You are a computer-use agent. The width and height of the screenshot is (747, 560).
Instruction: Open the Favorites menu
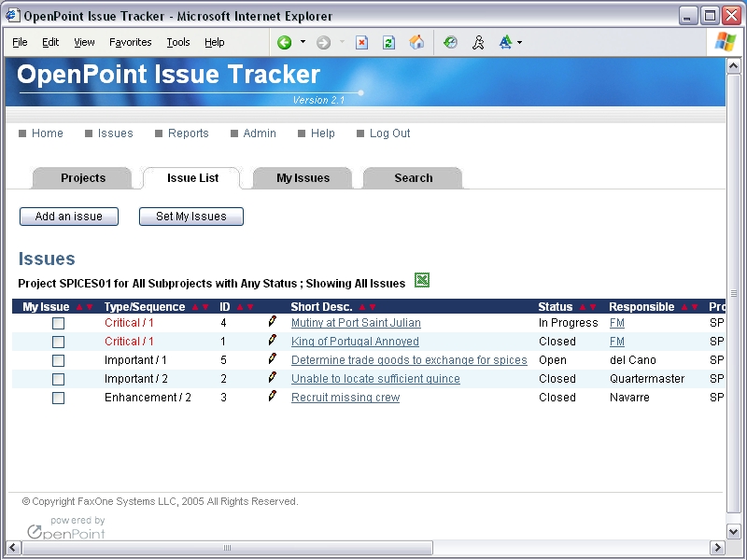[x=131, y=42]
